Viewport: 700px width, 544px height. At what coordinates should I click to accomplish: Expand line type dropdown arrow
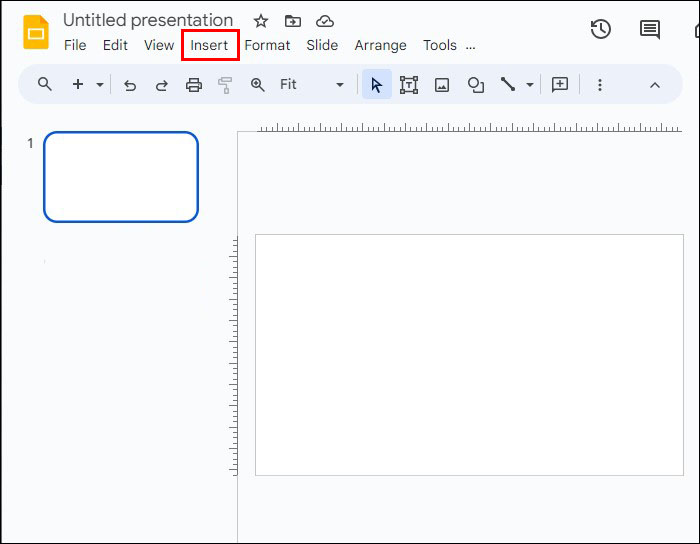point(530,85)
